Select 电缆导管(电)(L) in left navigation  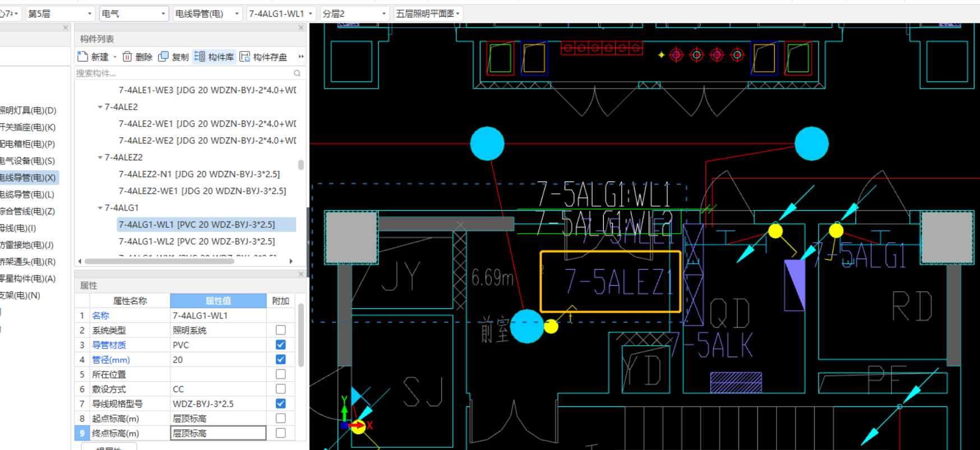click(x=27, y=194)
